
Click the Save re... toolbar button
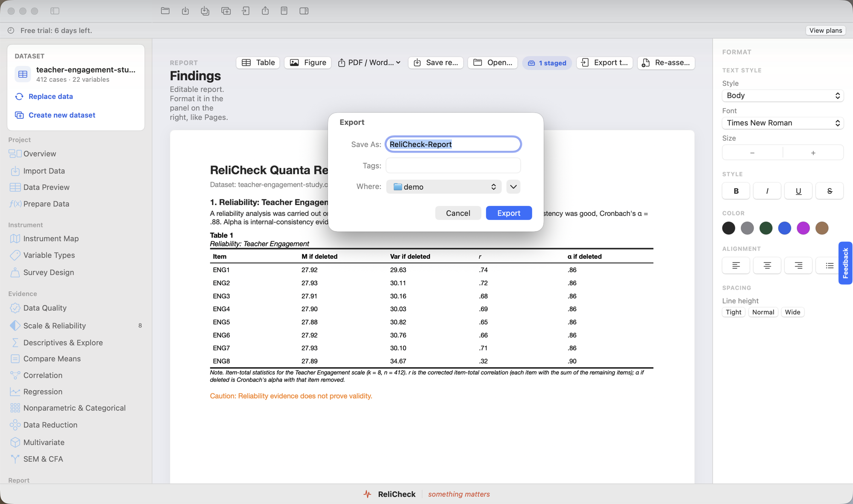point(436,63)
